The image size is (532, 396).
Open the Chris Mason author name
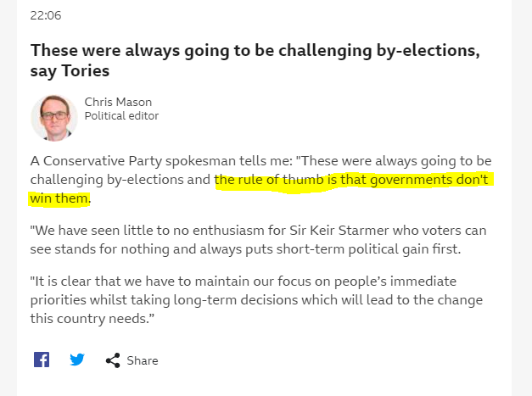(118, 102)
